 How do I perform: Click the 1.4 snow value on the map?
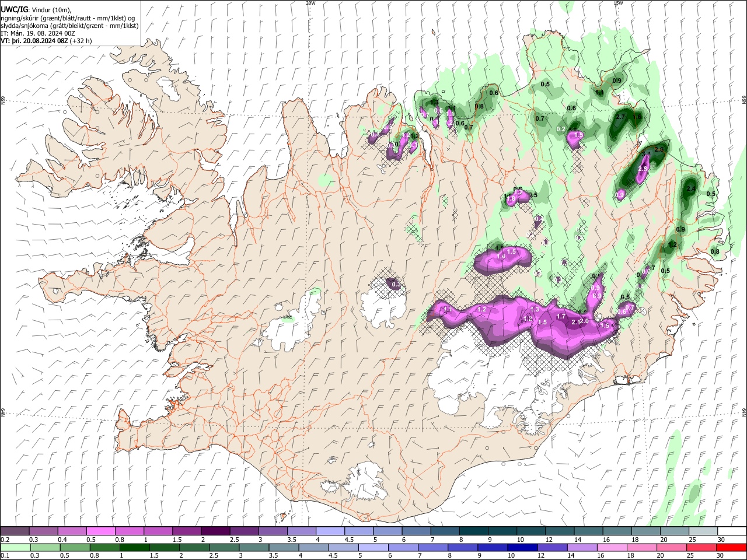[501, 257]
